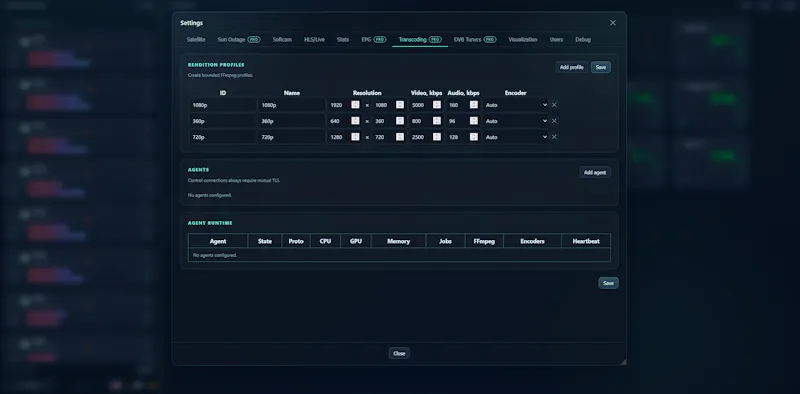Screen dimensions: 800x394
Task: Open the Encoder dropdown for the 1080p profile
Action: pyautogui.click(x=516, y=105)
